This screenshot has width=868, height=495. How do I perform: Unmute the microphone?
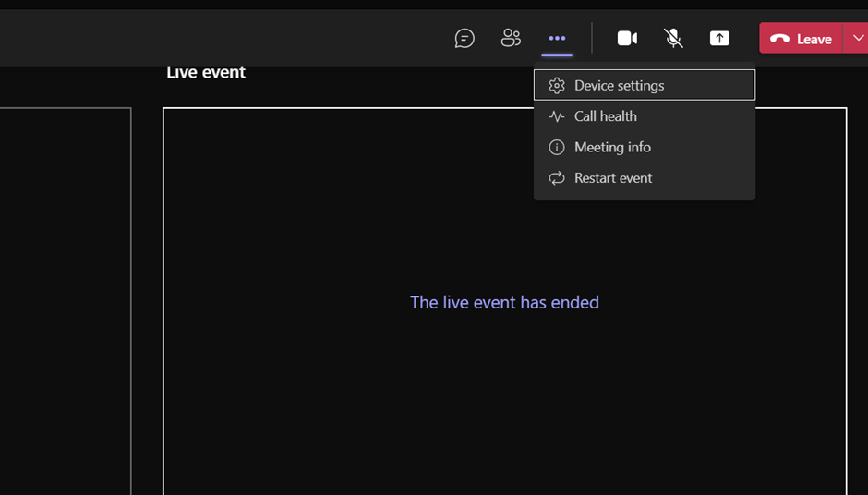pyautogui.click(x=673, y=38)
